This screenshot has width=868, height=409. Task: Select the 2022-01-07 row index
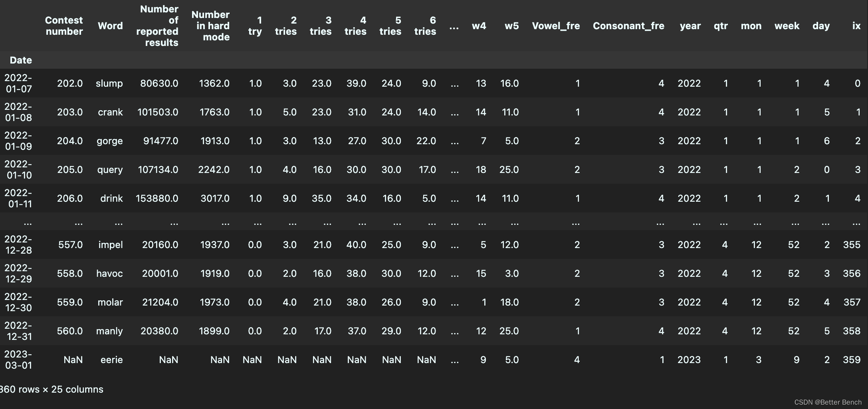point(18,83)
